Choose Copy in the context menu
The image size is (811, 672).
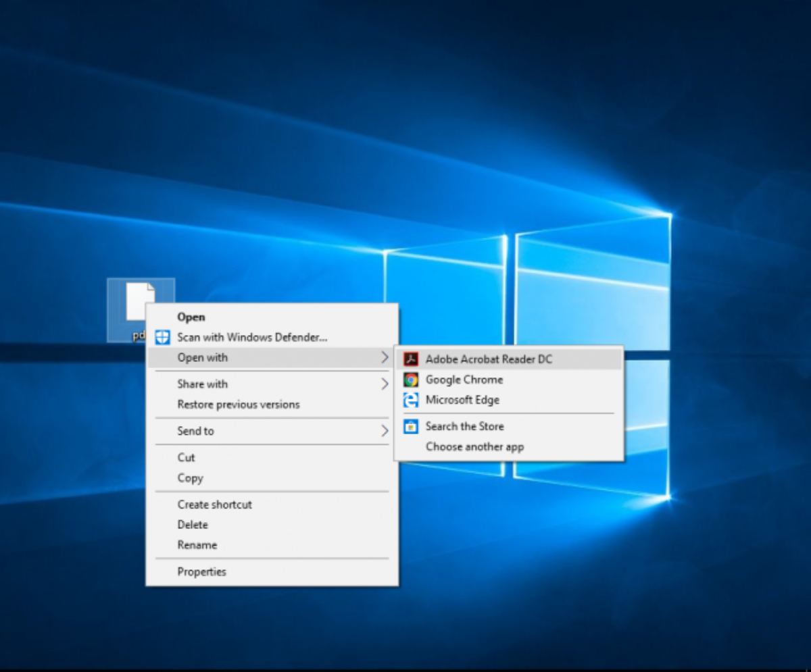click(x=190, y=477)
